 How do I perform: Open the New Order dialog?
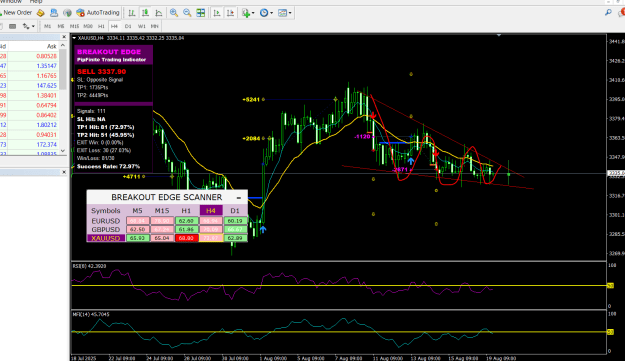[x=16, y=13]
